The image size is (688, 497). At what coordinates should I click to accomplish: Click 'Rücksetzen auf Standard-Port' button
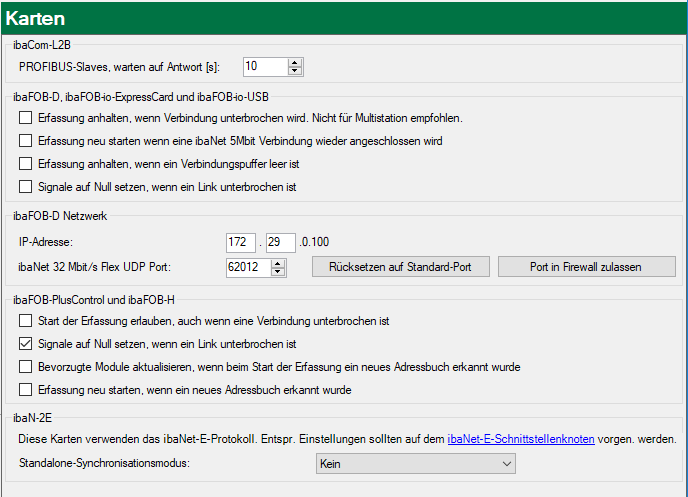401,267
